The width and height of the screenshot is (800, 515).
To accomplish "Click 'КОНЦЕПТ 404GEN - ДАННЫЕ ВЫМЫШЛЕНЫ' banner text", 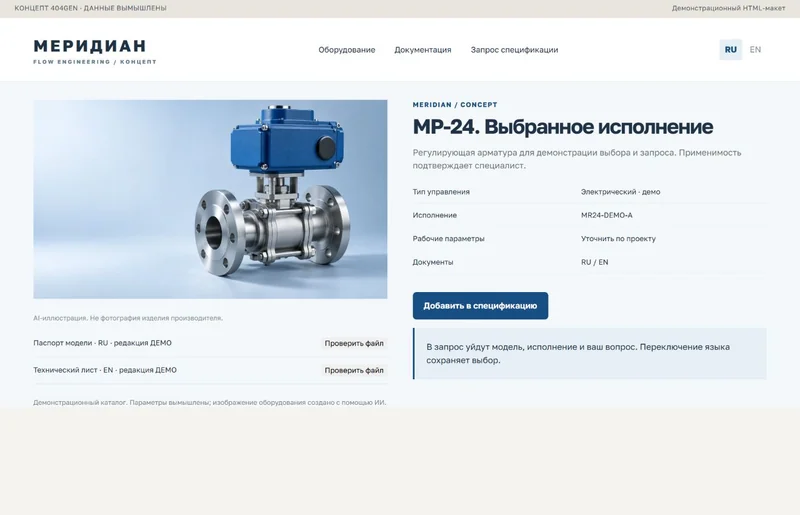I will [90, 8].
